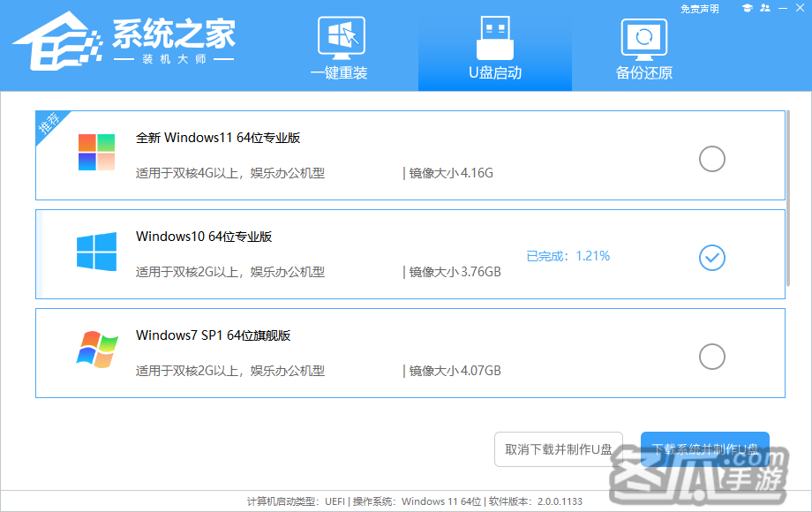Click Windows7 description 适用于双核2G以上
812x512 pixels.
[x=230, y=371]
